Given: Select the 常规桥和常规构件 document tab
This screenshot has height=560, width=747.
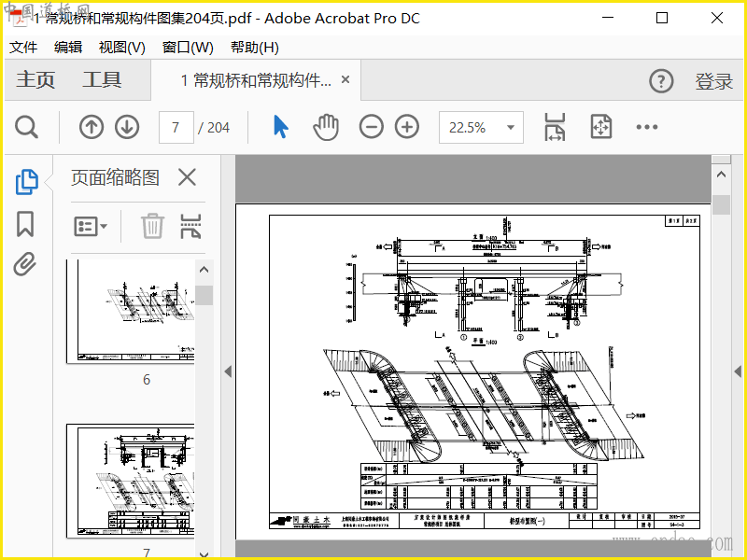Looking at the screenshot, I should click(256, 80).
